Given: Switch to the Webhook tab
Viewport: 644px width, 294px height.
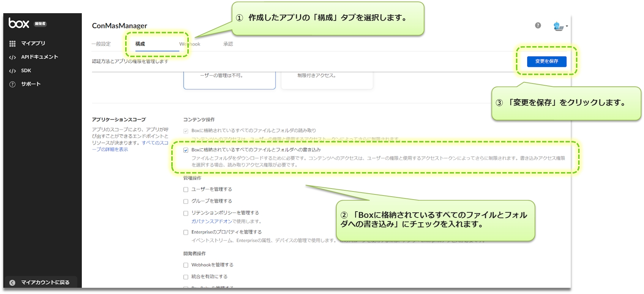Looking at the screenshot, I should pos(190,44).
